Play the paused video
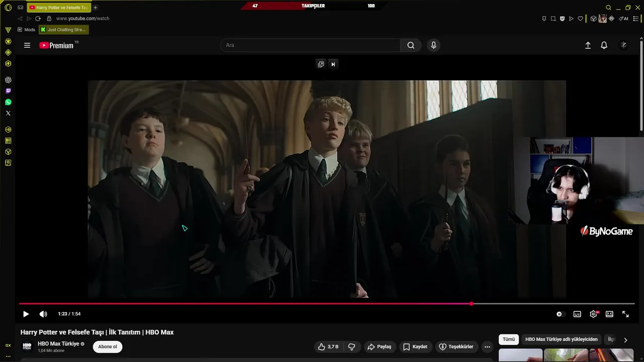Image resolution: width=644 pixels, height=362 pixels. point(26,314)
